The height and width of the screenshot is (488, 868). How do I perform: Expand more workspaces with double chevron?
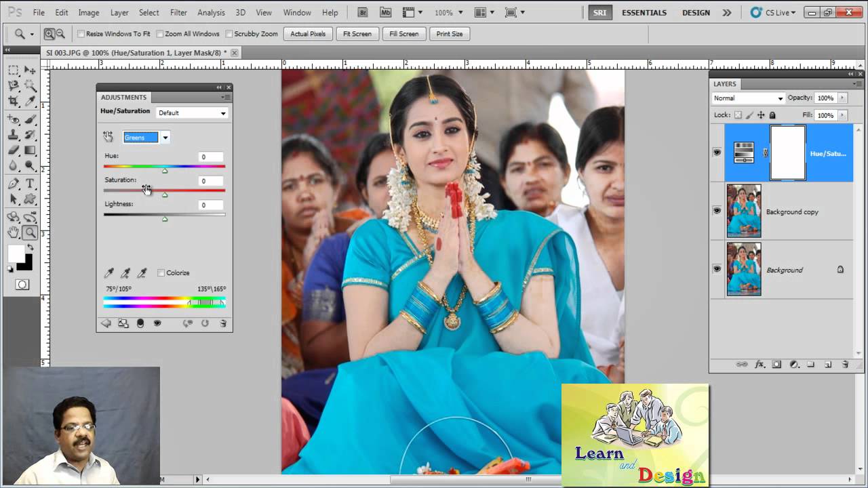pos(727,12)
